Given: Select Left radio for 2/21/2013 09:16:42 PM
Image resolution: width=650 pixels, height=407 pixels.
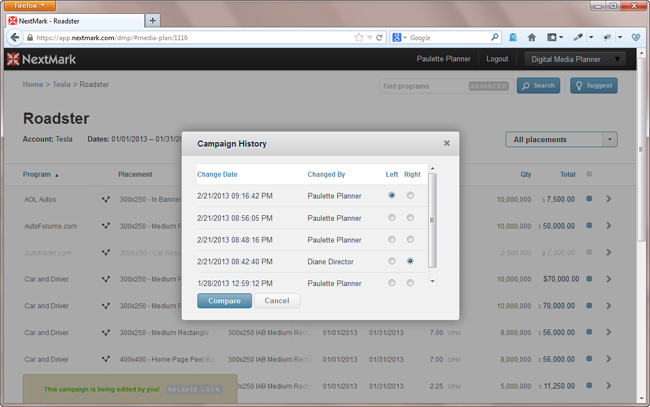Looking at the screenshot, I should [x=391, y=195].
